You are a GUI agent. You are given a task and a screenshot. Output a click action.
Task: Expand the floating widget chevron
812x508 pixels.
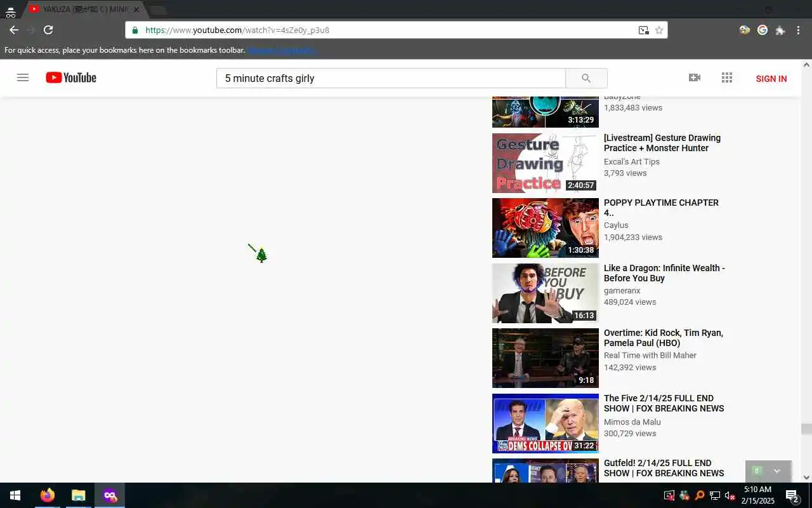click(x=776, y=471)
